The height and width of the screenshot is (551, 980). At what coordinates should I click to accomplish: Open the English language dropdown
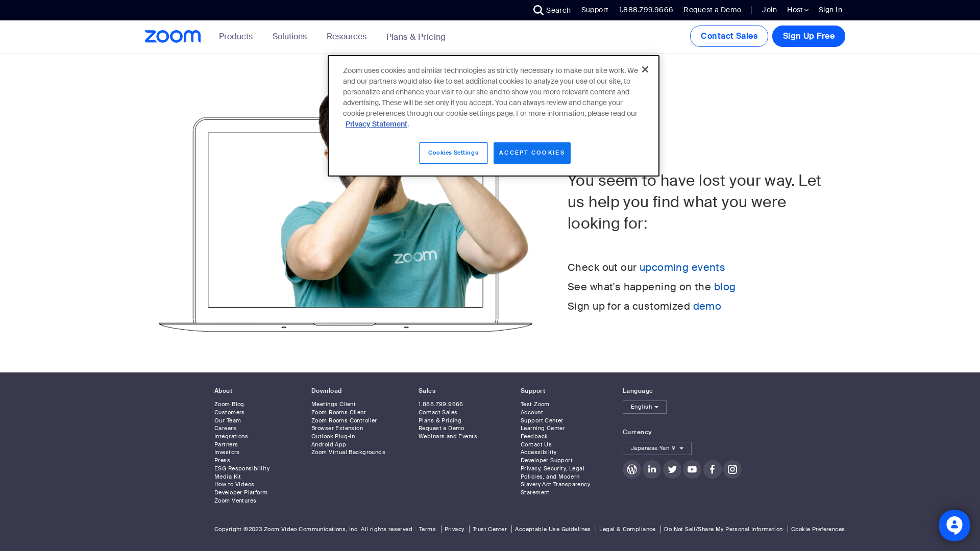click(644, 407)
